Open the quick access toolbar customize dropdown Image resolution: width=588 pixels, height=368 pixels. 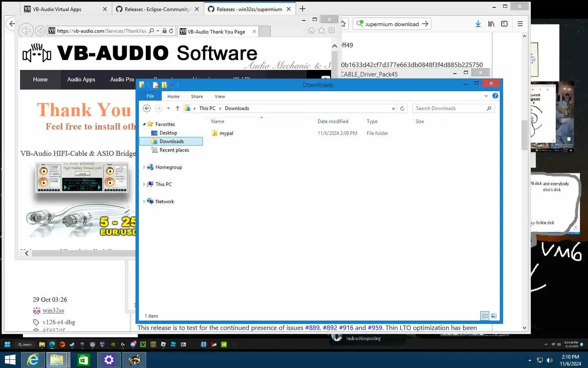172,85
